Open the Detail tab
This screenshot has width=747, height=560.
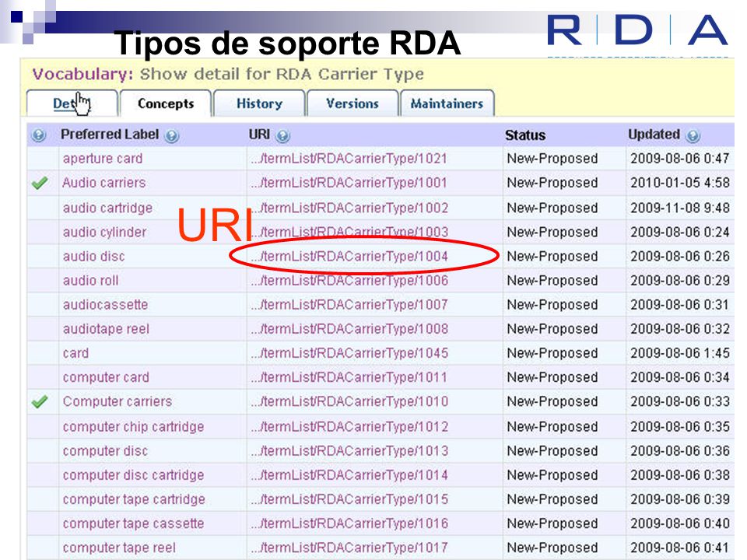point(72,103)
